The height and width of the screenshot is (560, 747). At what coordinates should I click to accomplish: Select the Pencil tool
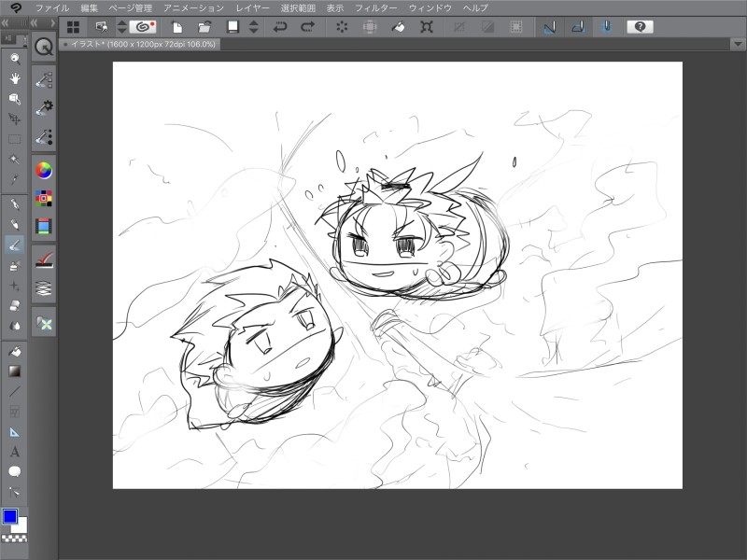15,225
